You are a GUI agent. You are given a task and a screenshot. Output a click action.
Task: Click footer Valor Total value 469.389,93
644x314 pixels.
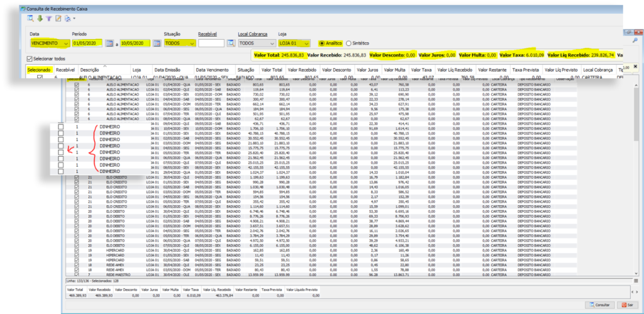76,295
